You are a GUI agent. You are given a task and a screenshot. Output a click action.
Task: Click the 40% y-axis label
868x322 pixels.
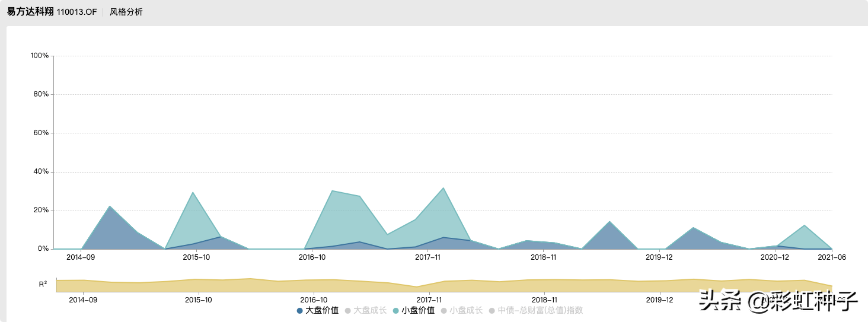pos(41,172)
